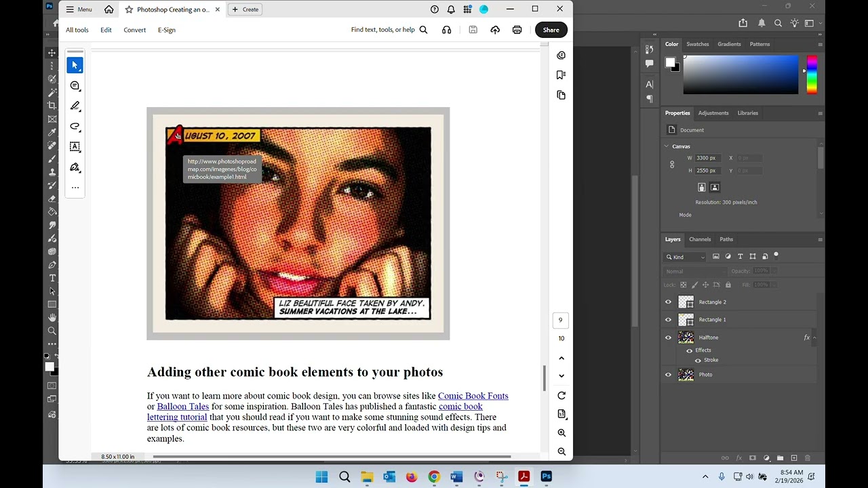Go to previous page in Acrobat
868x488 pixels.
561,358
